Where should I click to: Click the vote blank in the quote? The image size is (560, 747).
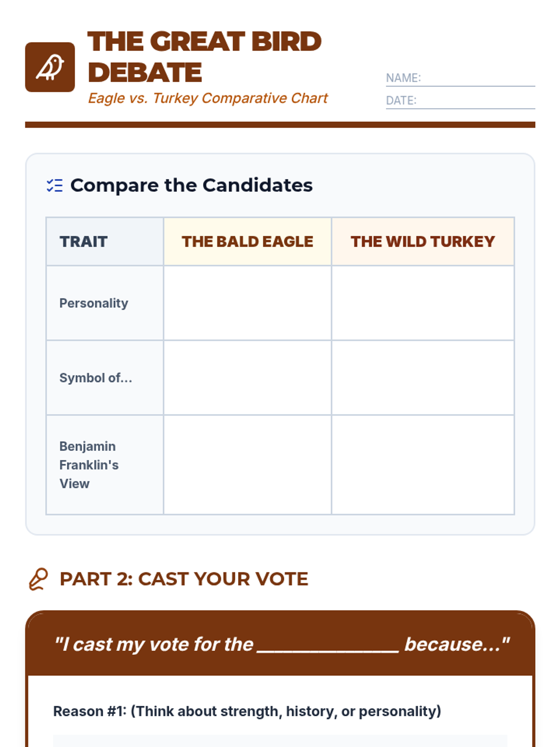[328, 645]
